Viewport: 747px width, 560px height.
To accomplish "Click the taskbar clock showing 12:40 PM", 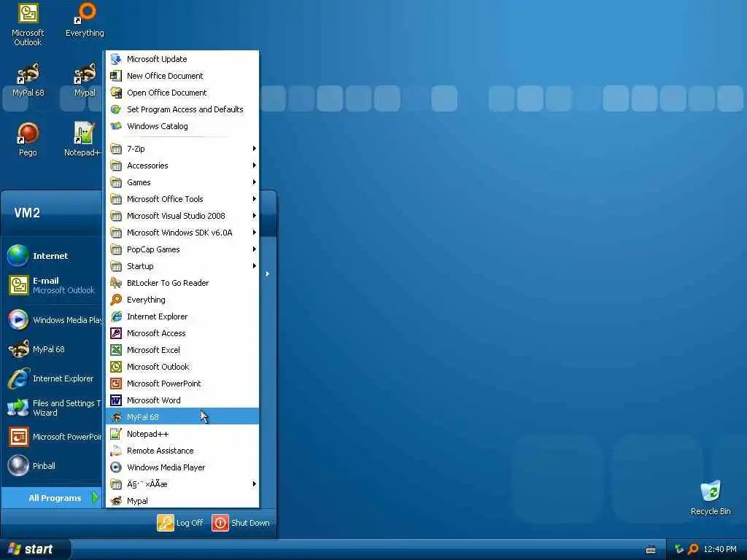I will pos(720,549).
